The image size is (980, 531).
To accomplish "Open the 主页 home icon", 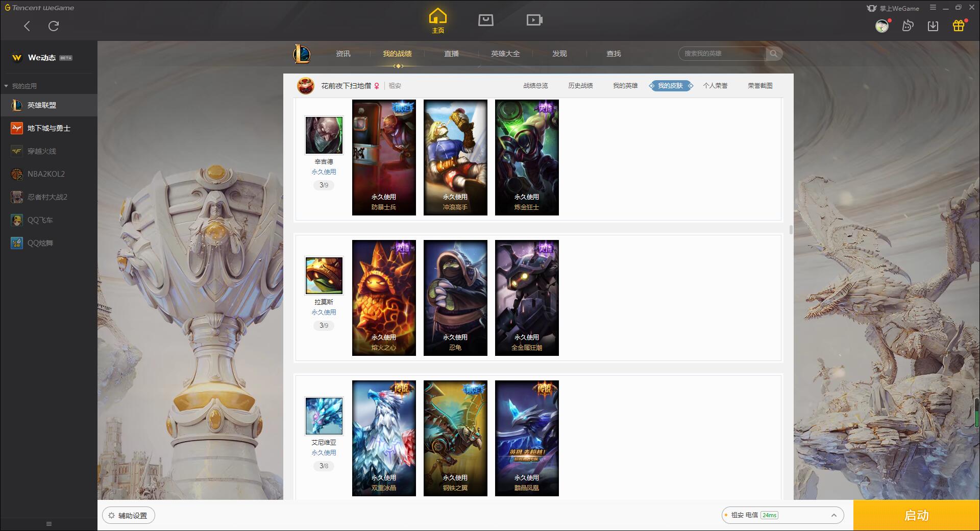I will [x=438, y=21].
